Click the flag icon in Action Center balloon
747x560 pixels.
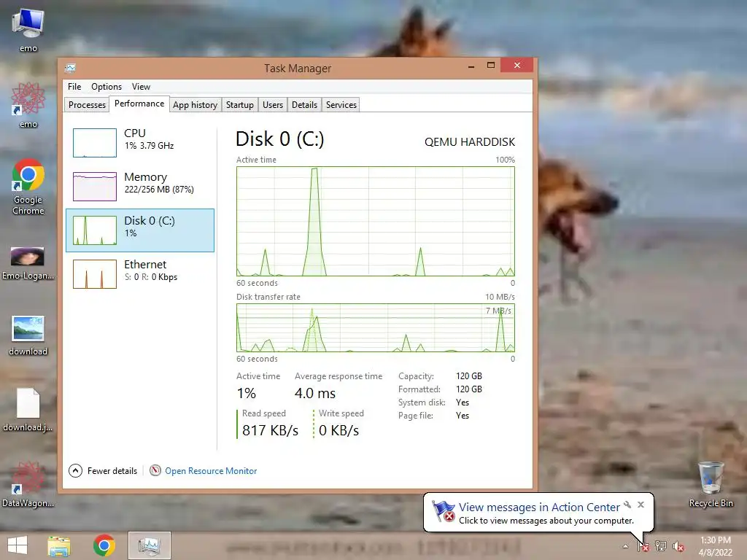[443, 511]
